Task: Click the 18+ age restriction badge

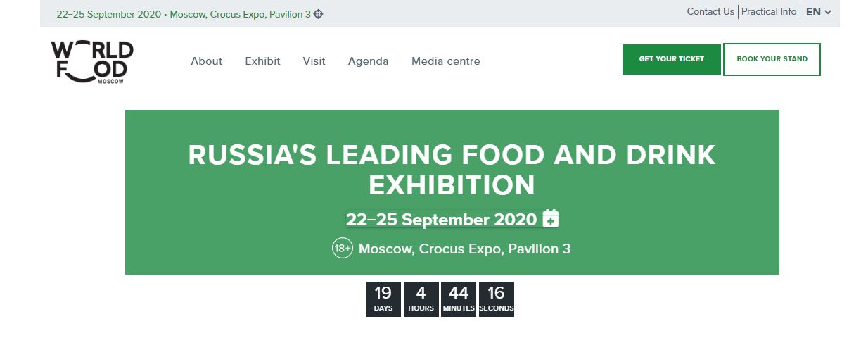Action: [342, 249]
